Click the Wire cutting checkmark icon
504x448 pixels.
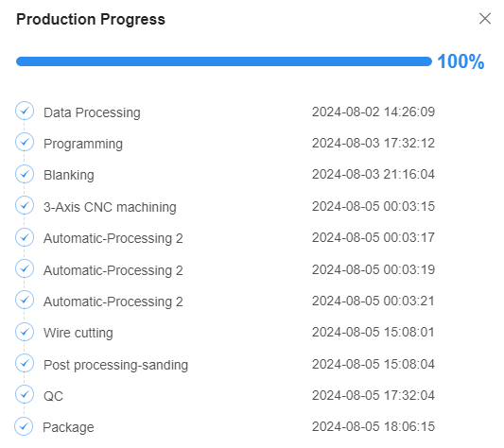tap(25, 332)
